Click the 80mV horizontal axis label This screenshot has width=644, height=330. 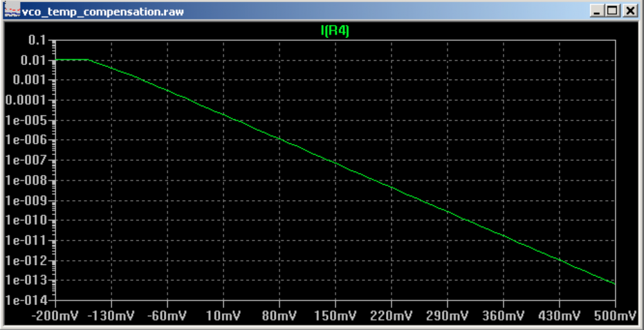pyautogui.click(x=279, y=316)
